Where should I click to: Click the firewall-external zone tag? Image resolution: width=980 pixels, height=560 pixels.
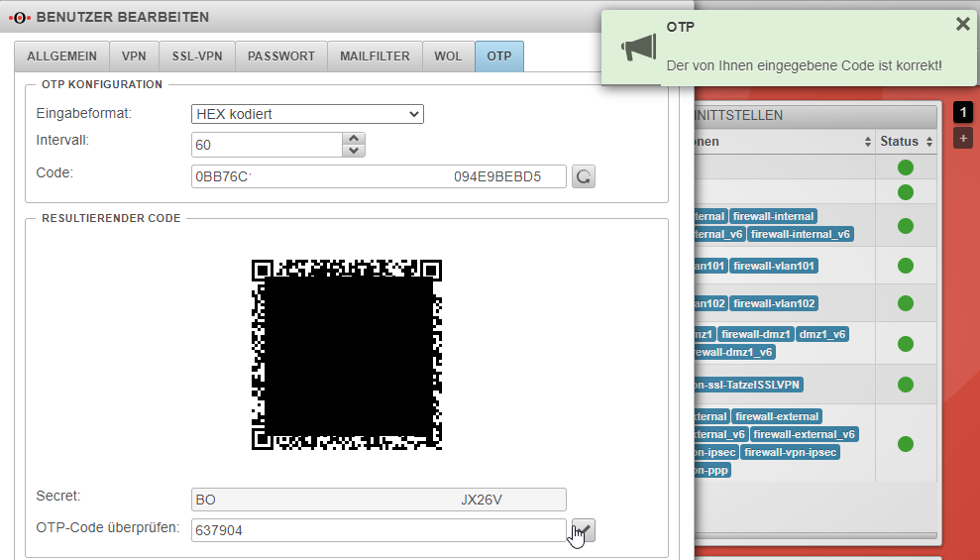click(x=777, y=416)
